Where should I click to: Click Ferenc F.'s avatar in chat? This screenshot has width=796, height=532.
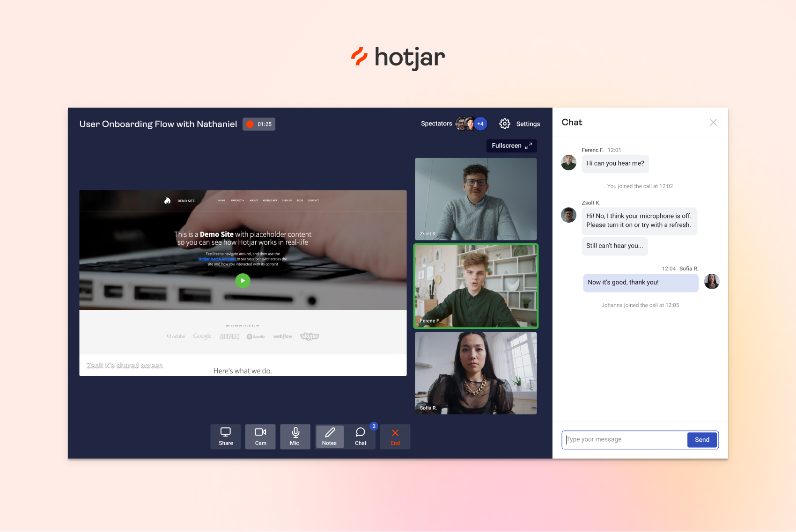[569, 163]
